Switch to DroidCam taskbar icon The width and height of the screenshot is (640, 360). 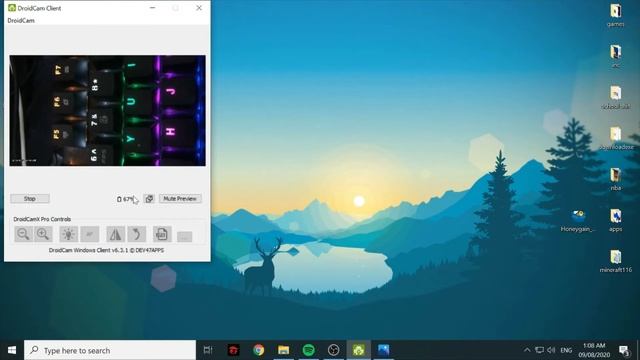tap(359, 350)
